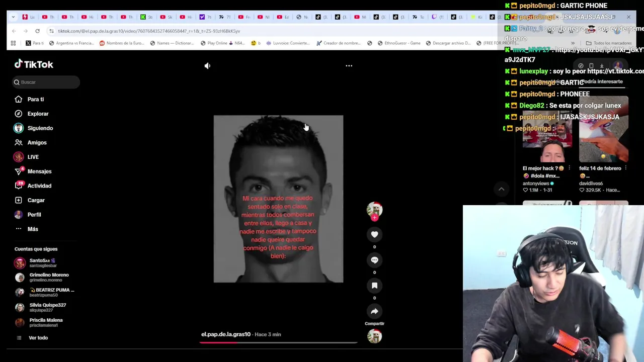Switch to 'Podría interesarte' tab
The width and height of the screenshot is (644, 362).
point(602,81)
